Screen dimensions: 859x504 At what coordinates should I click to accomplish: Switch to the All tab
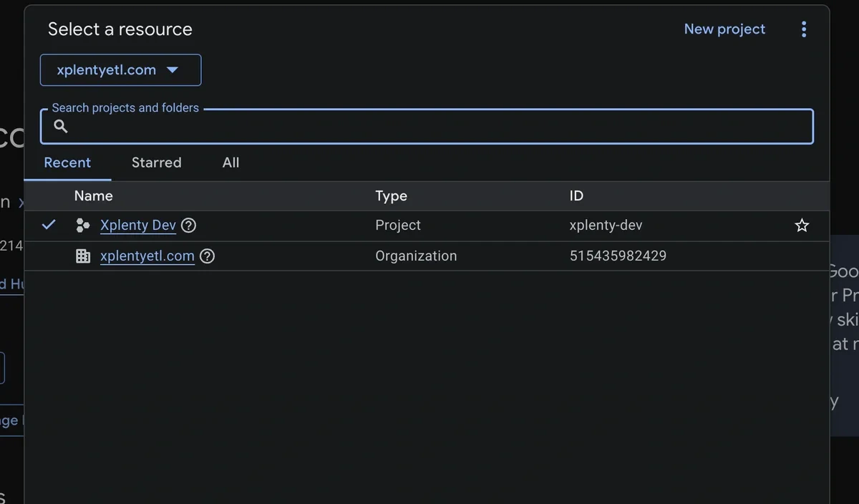click(x=230, y=163)
